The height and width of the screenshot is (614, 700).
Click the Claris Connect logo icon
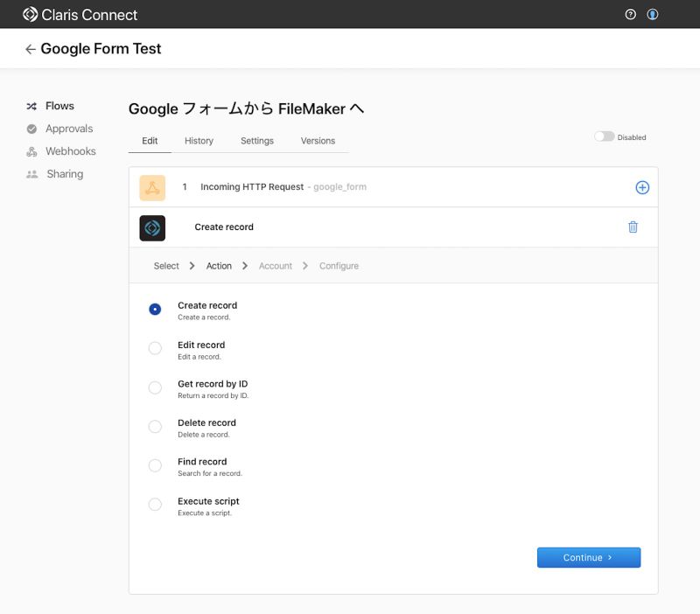tap(30, 14)
